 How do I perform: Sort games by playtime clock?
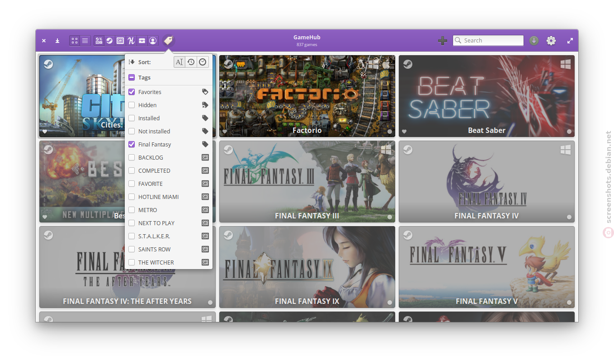(203, 62)
